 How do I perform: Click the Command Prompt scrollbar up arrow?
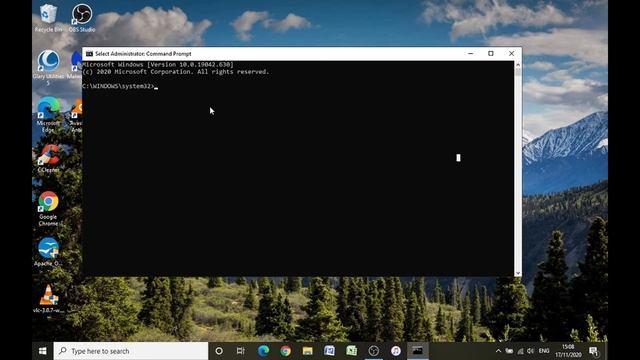pos(518,64)
